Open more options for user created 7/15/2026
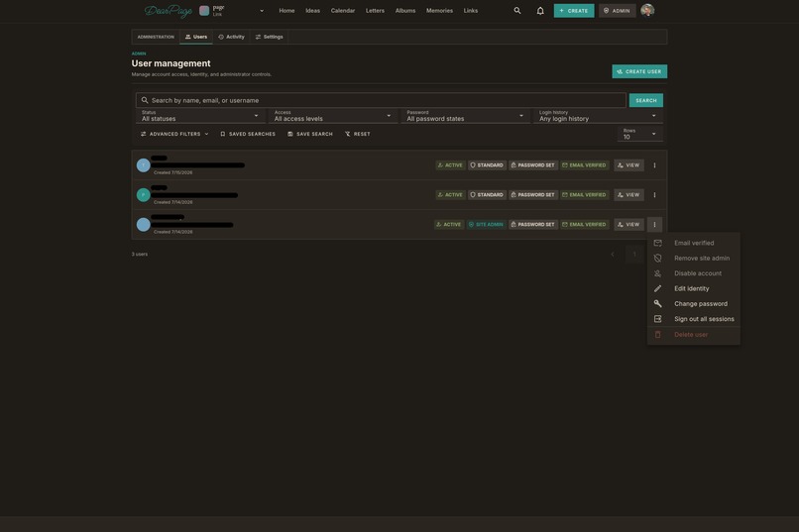Viewport: 799px width, 532px height. [x=655, y=164]
